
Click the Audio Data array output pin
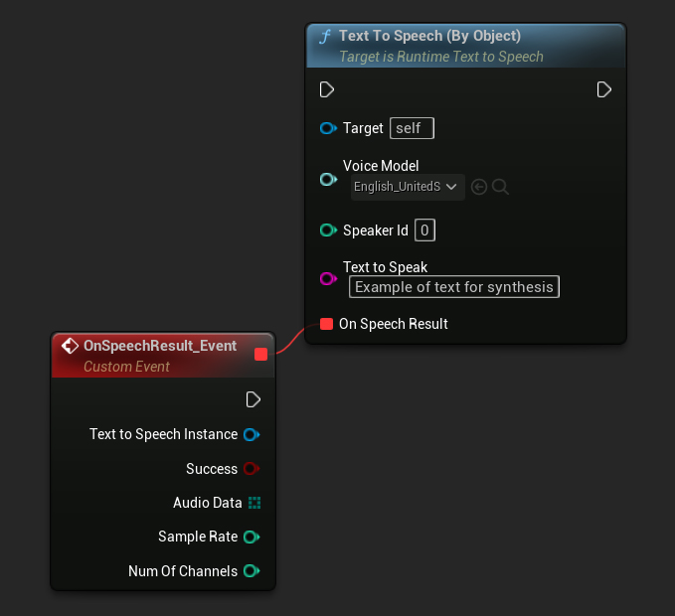click(x=253, y=503)
